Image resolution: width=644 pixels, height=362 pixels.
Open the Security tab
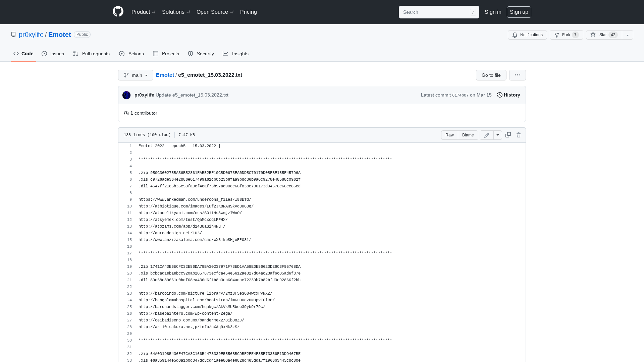click(201, 54)
